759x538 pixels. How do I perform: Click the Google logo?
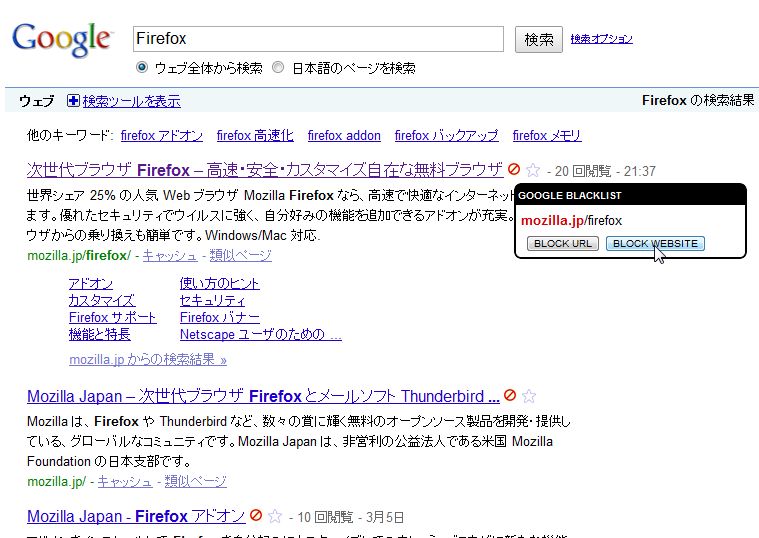pyautogui.click(x=63, y=39)
